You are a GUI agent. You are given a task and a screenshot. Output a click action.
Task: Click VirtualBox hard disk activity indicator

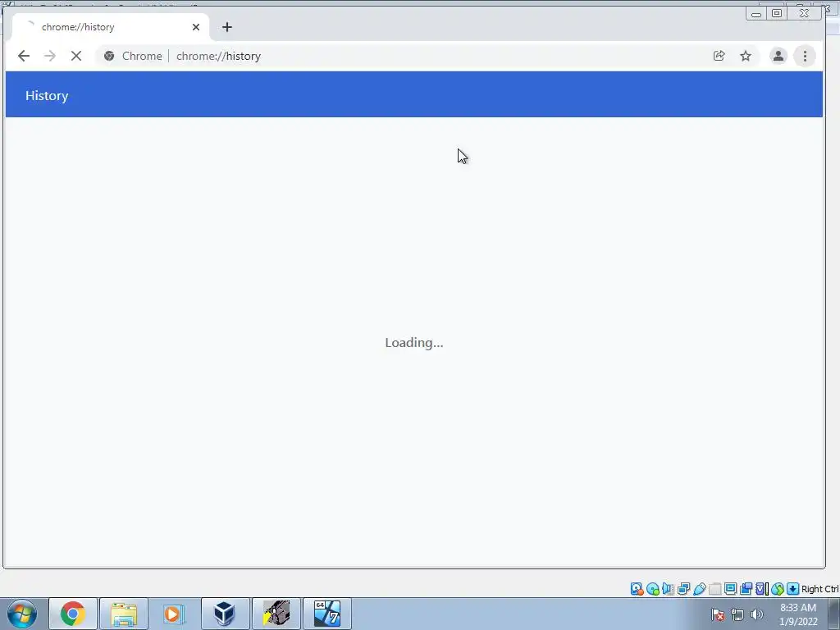click(x=637, y=589)
